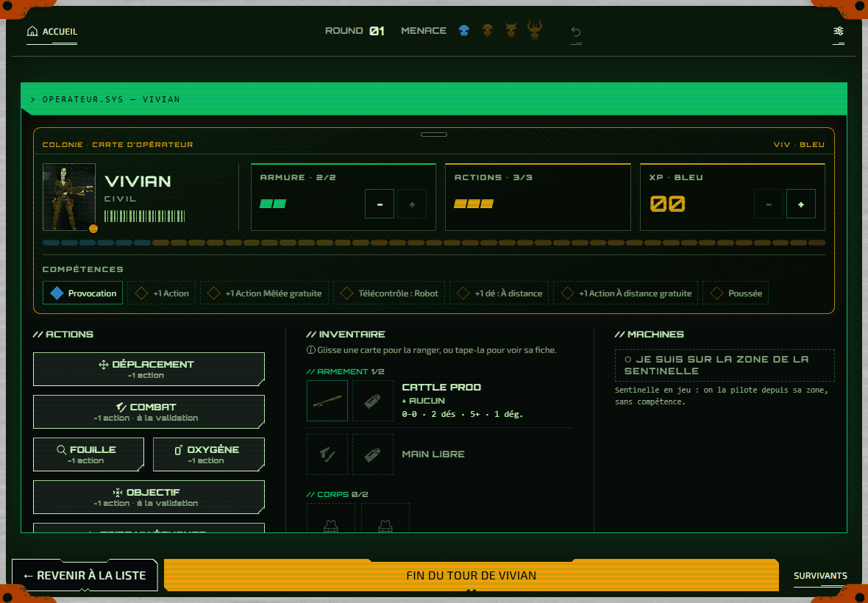
Task: Click the Oxygène action button
Action: pos(209,454)
